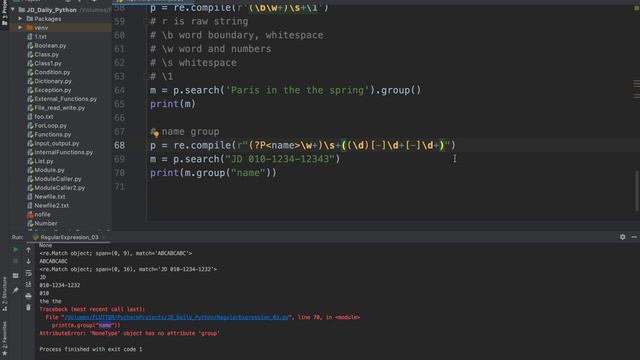
Task: Click '010-1234-1232' console output line
Action: click(x=60, y=285)
